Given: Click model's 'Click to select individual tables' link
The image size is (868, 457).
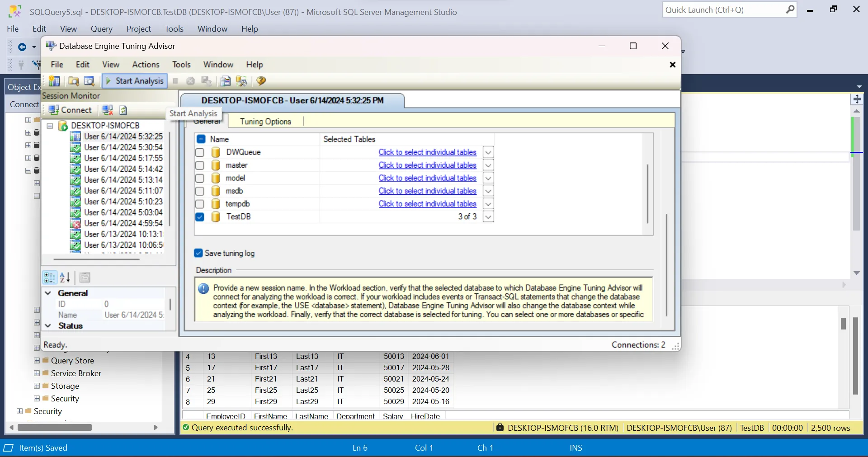Looking at the screenshot, I should click(427, 178).
